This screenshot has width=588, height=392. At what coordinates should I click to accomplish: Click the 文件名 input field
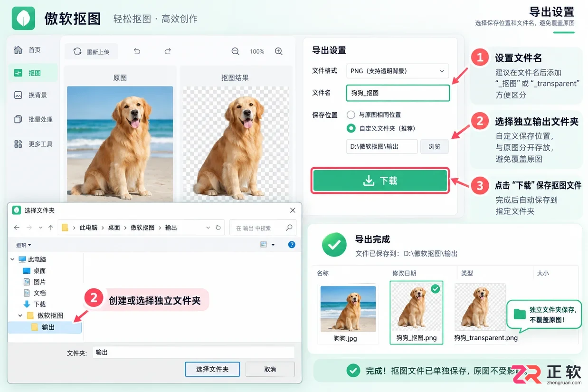pyautogui.click(x=398, y=93)
